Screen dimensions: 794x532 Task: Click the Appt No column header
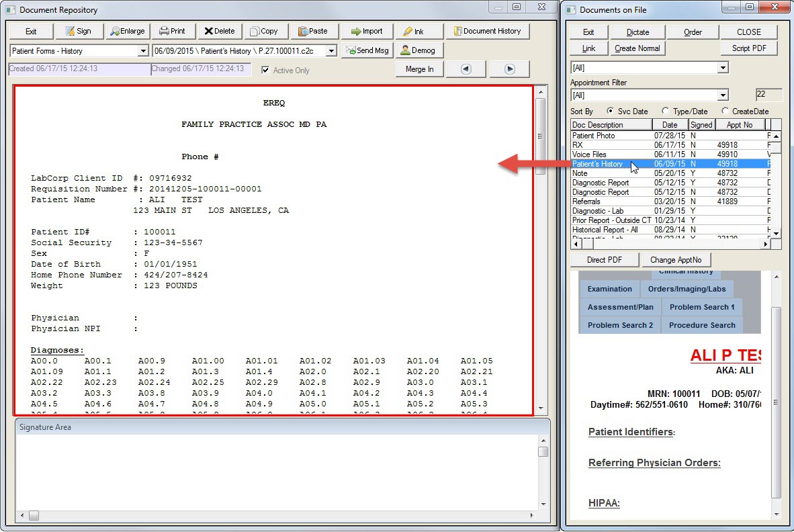(x=740, y=125)
